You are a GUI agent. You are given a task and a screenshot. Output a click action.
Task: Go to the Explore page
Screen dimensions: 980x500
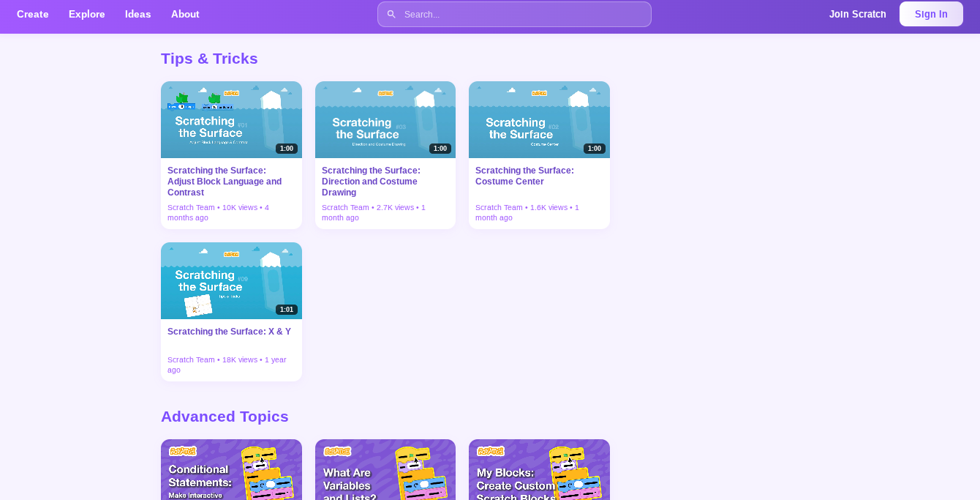(87, 14)
